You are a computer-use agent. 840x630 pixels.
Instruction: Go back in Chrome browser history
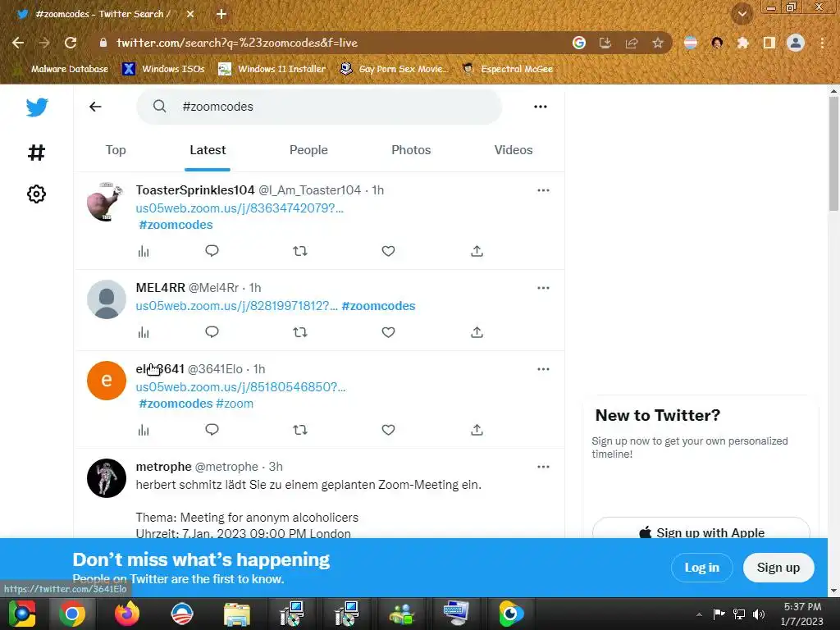point(18,43)
